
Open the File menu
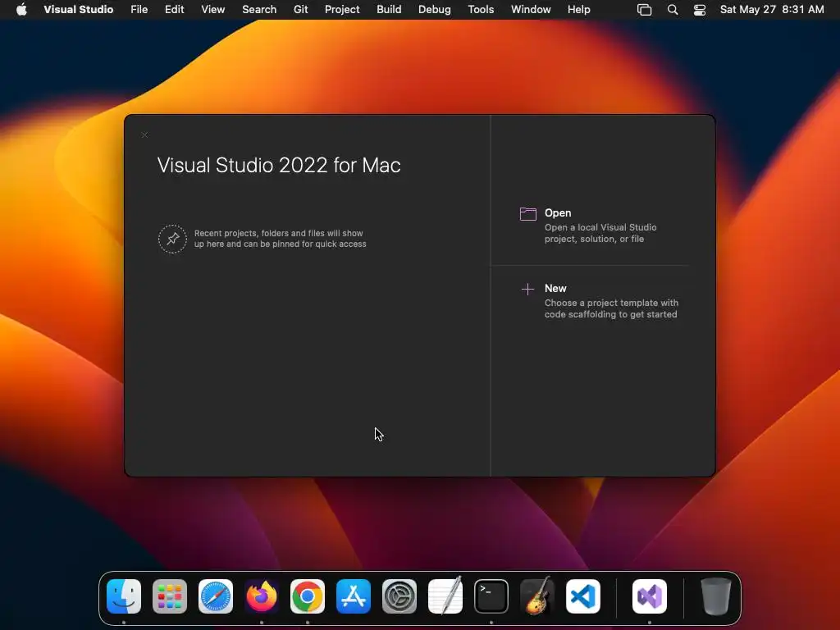[x=139, y=10]
